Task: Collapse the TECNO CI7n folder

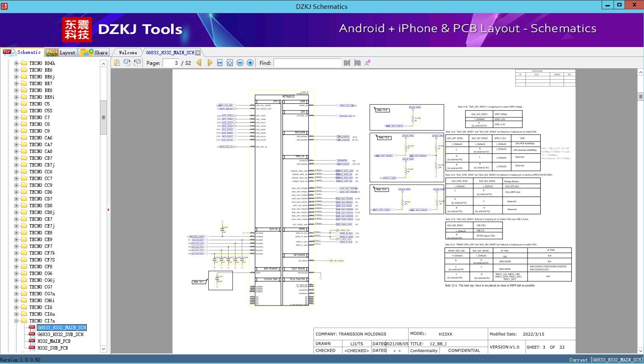Action: (17, 321)
